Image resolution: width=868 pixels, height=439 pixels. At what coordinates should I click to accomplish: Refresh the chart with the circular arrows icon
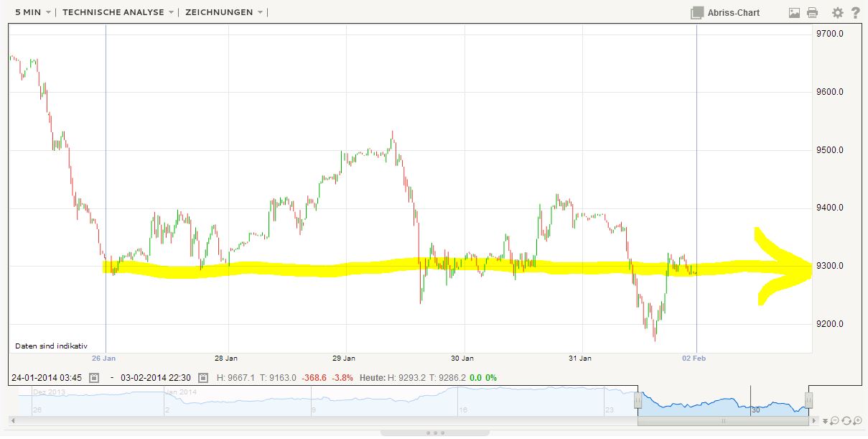point(846,420)
